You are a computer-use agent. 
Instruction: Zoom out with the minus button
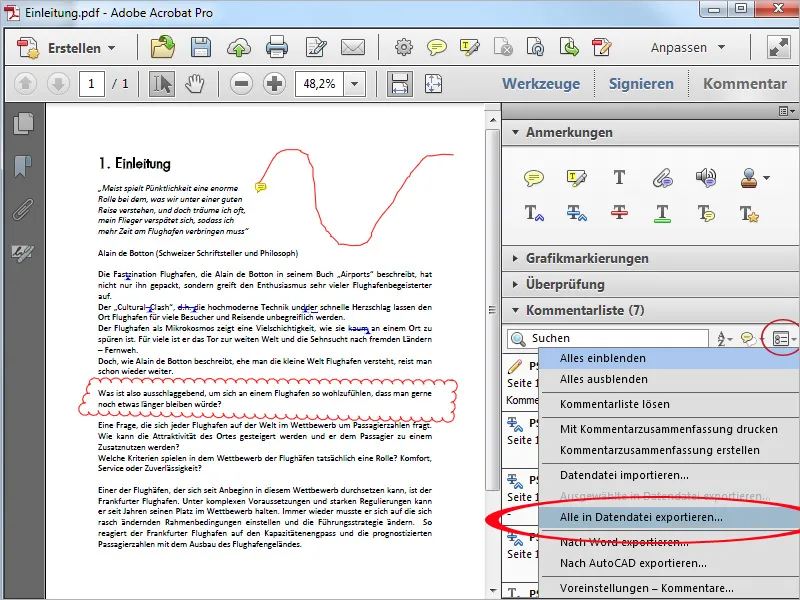point(241,83)
